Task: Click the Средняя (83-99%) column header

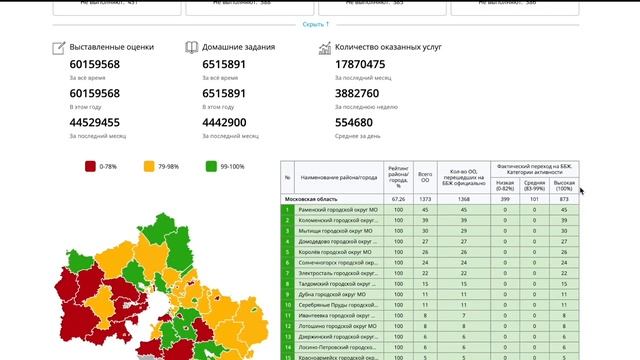Action: tap(534, 186)
